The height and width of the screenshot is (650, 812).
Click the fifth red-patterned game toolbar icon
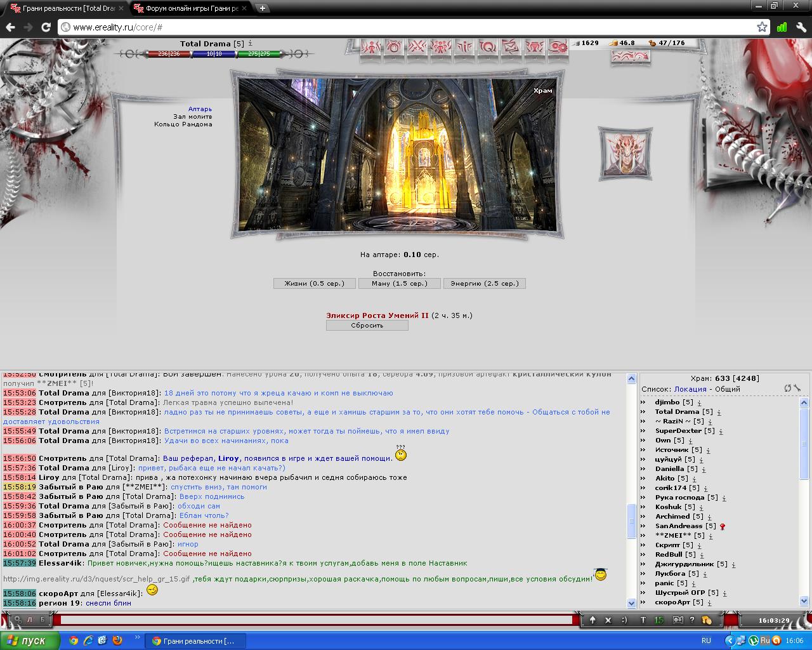pyautogui.click(x=464, y=47)
